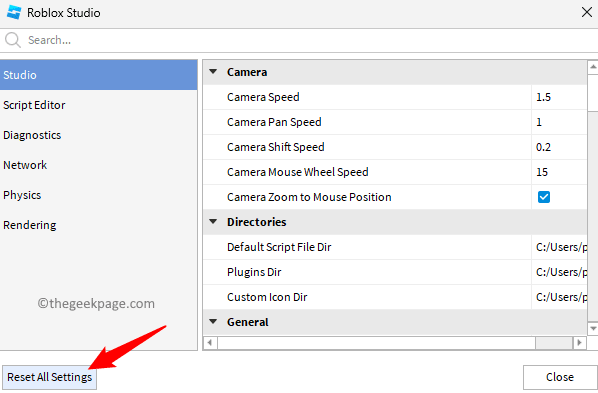Viewport: 598px width, 393px height.
Task: Click the Close button
Action: (559, 377)
